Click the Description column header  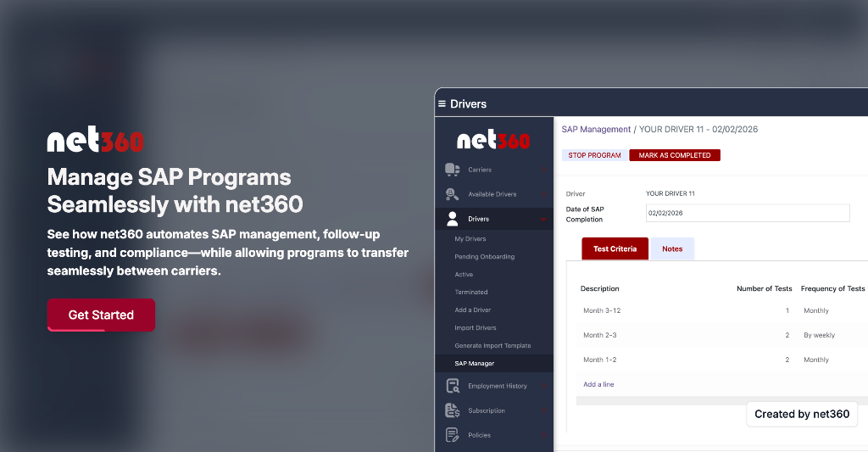(599, 288)
